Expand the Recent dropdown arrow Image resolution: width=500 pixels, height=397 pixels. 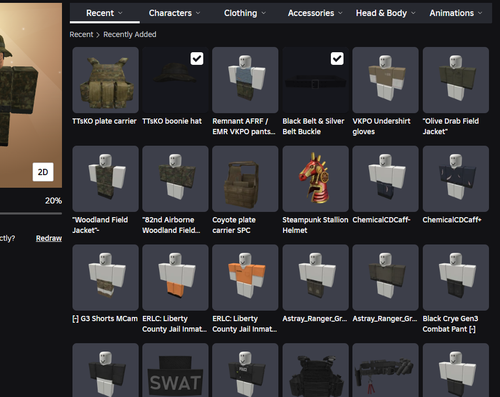point(120,13)
